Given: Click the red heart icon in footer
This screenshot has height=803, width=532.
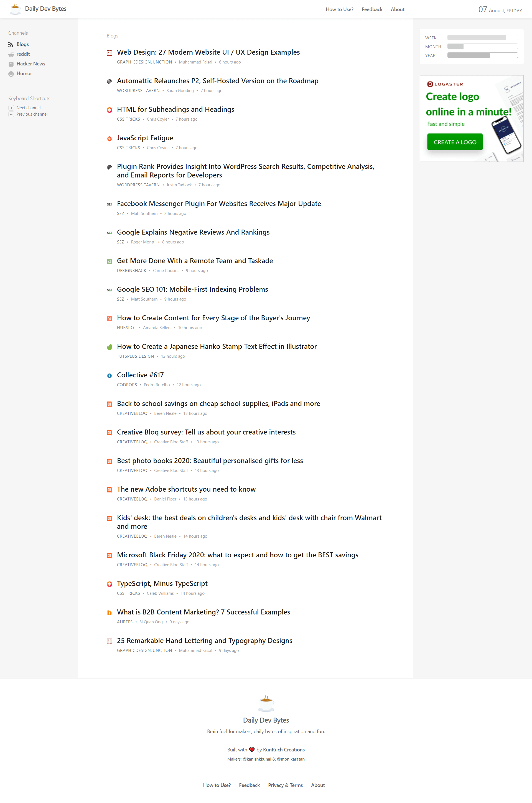Looking at the screenshot, I should tap(252, 750).
